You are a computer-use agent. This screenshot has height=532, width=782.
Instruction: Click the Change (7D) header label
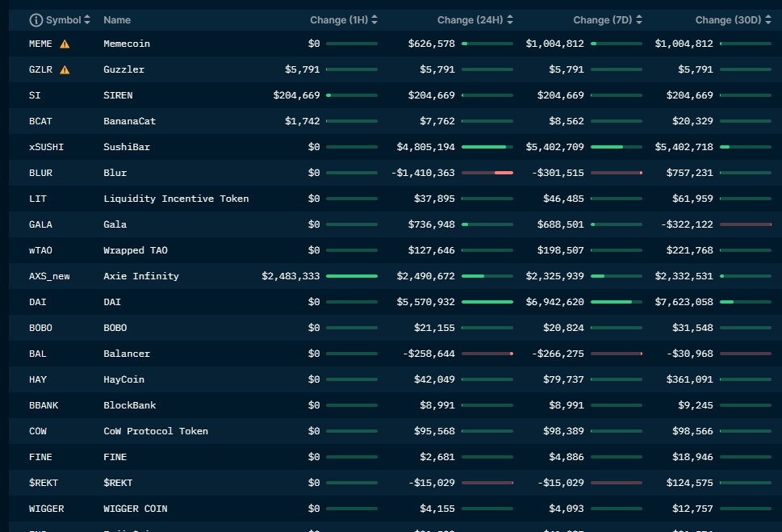(603, 20)
